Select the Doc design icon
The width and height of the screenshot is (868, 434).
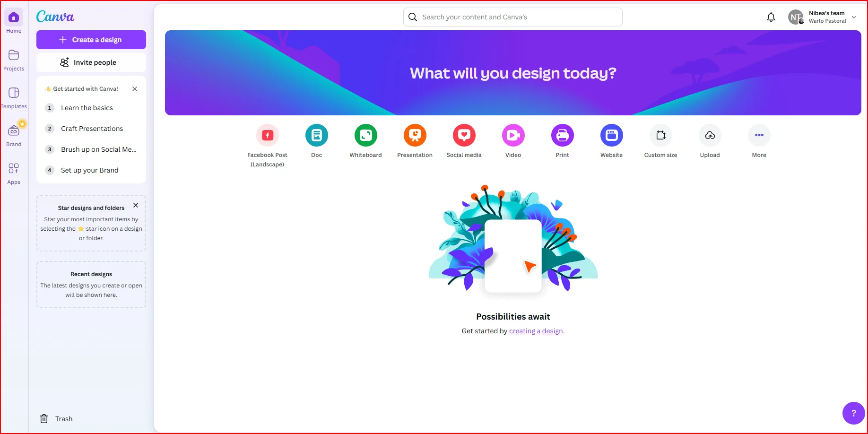[317, 136]
